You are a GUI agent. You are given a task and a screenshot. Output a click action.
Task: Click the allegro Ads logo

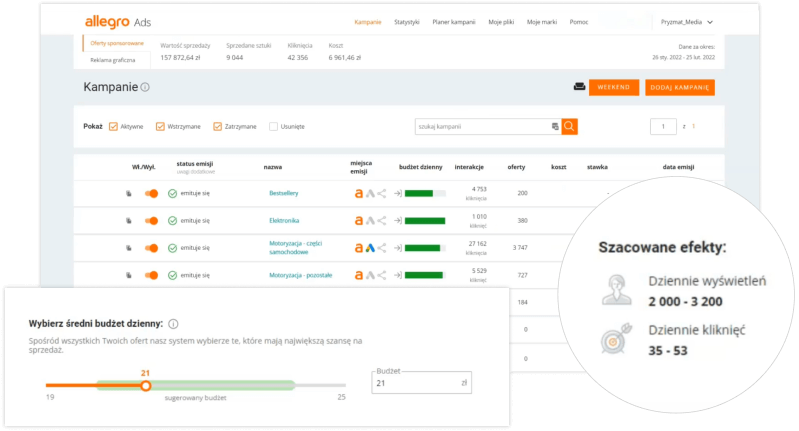[x=118, y=22]
